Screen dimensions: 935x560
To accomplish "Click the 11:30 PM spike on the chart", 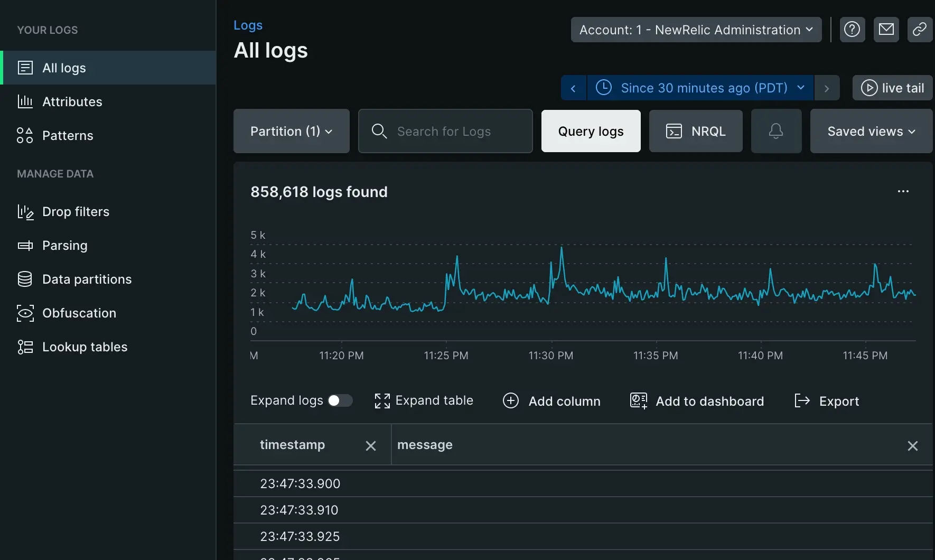I will click(562, 248).
